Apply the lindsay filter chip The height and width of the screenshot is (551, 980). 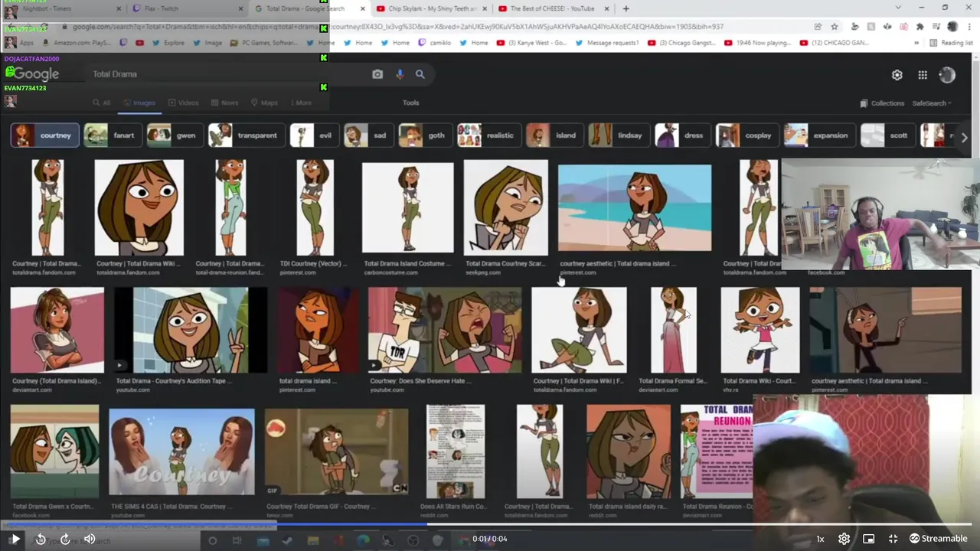point(619,135)
